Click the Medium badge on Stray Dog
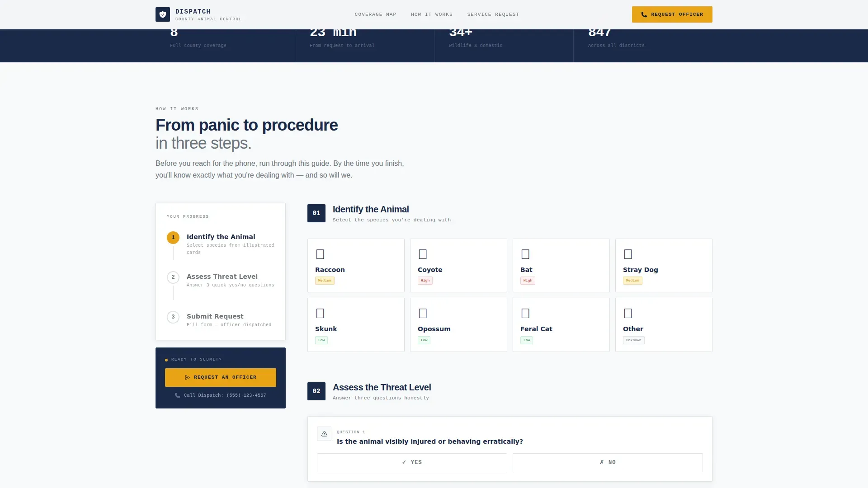The image size is (868, 488). (632, 281)
